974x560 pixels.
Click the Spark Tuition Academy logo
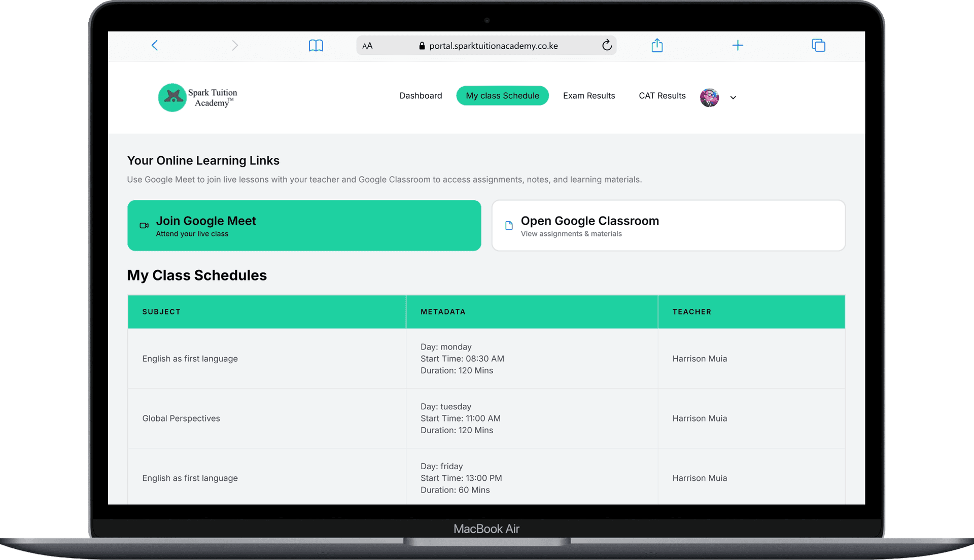[x=198, y=97]
